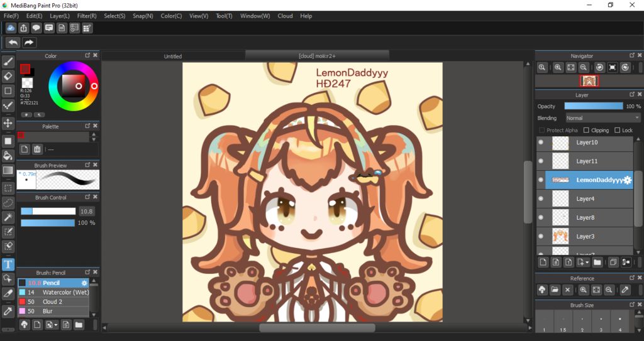Select the Watercolor (Wet) brush
This screenshot has height=341, width=644.
(x=53, y=292)
